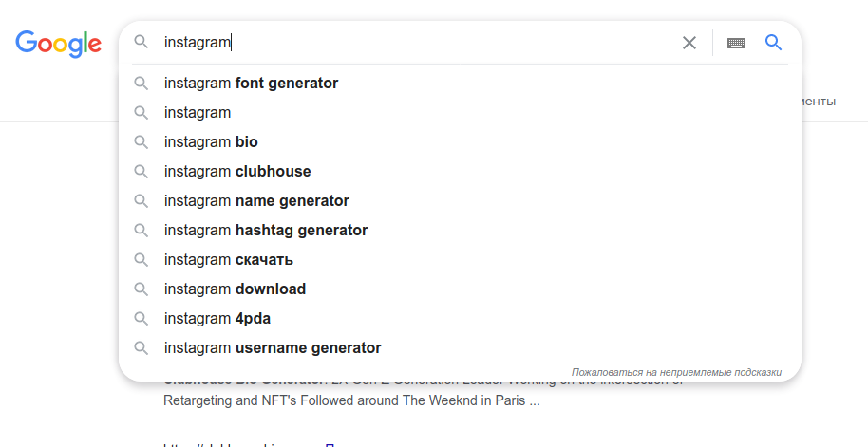868x447 pixels.
Task: Select 'instagram bio' suggestion text
Action: coord(211,142)
